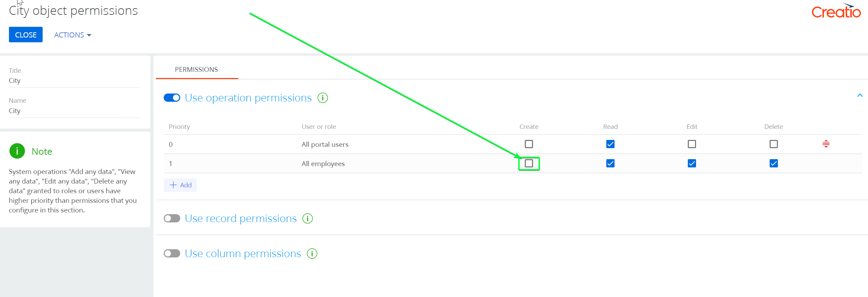Select the All employees row
Viewport: 868px width, 297px height.
[x=513, y=163]
